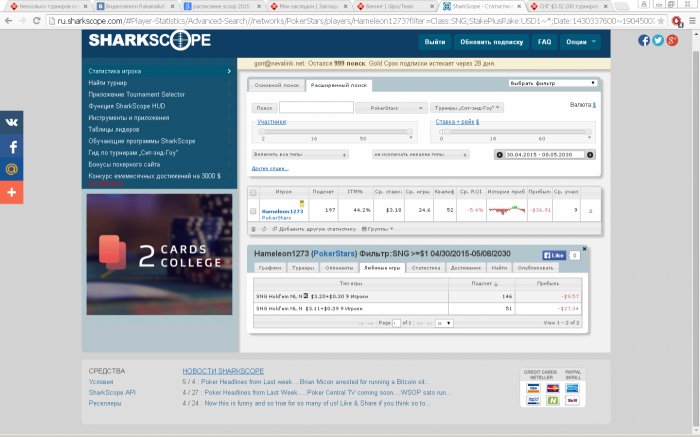Open the Chrome menu hamburger icon

click(692, 21)
